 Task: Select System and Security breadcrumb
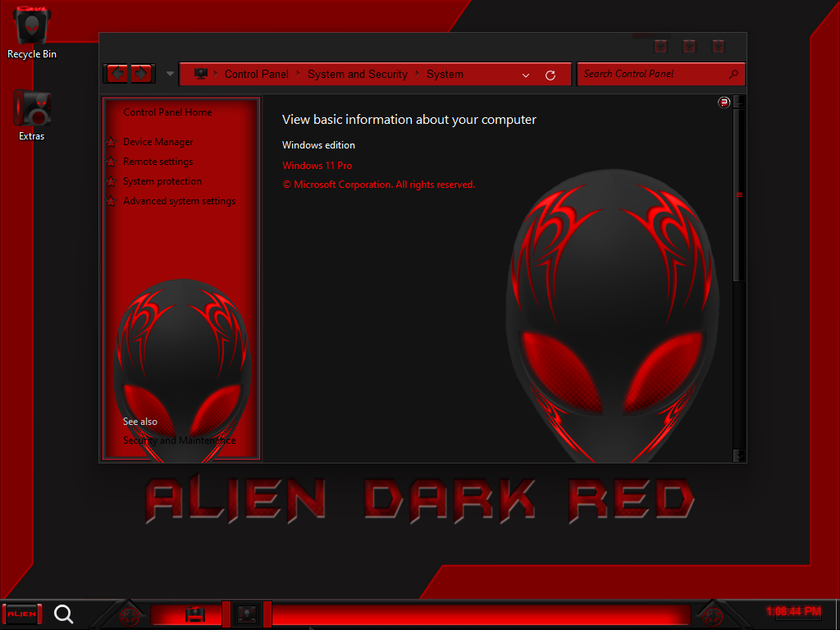click(358, 74)
